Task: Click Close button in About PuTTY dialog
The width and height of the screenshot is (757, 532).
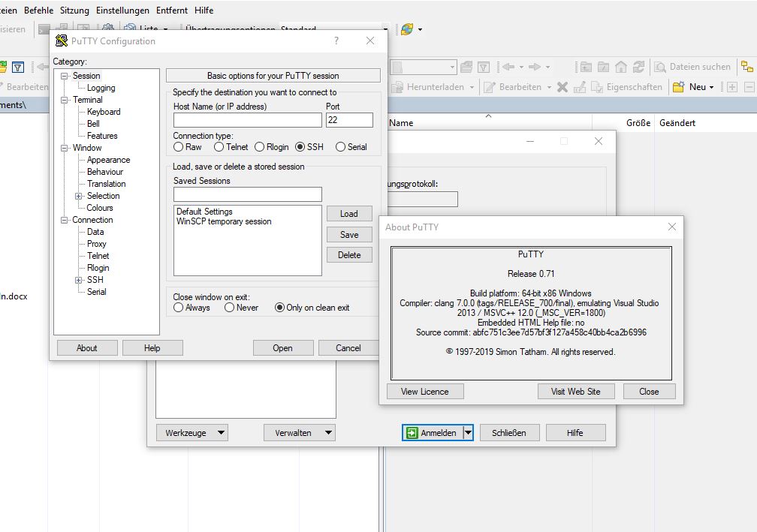Action: [649, 391]
